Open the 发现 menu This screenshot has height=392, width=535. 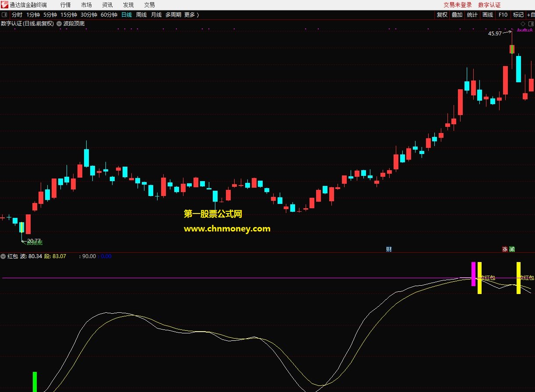[128, 5]
